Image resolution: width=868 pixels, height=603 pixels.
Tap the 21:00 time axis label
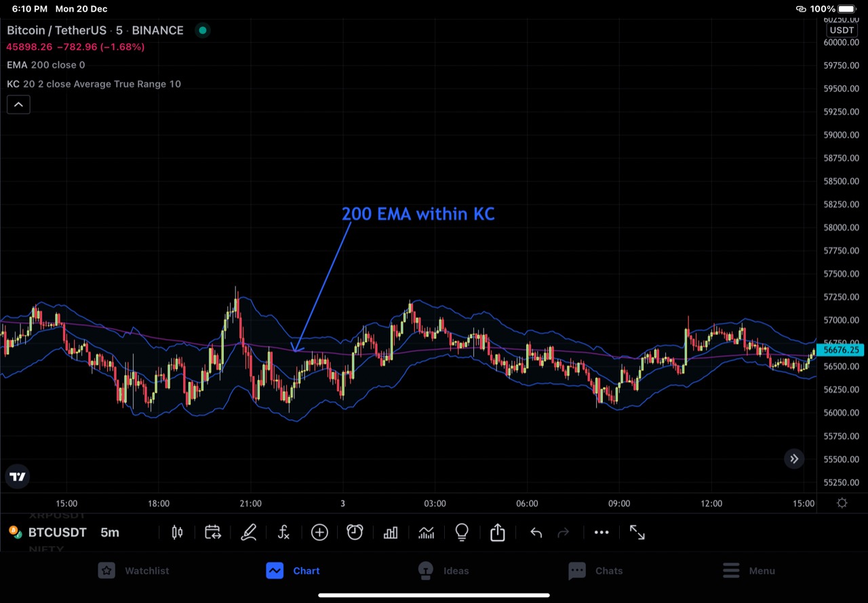[251, 503]
